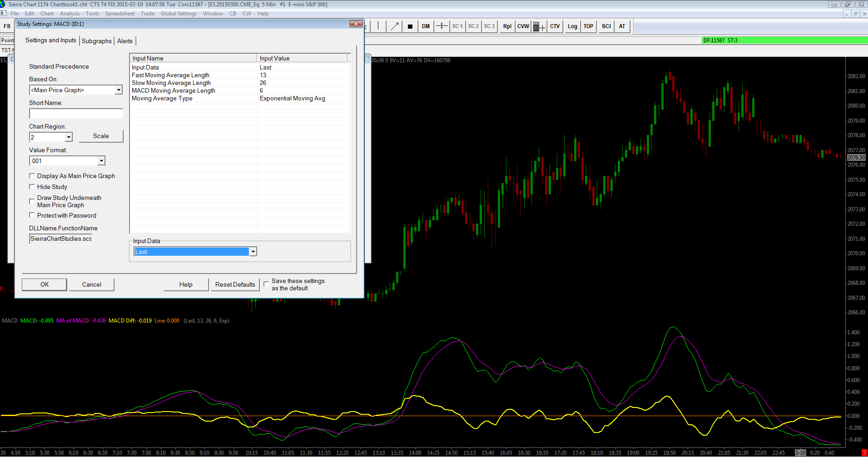Open the Log toolbar button

coord(572,26)
